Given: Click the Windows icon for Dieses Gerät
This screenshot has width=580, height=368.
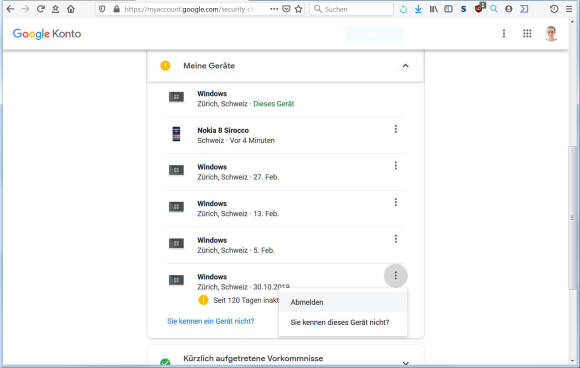Looking at the screenshot, I should point(176,97).
